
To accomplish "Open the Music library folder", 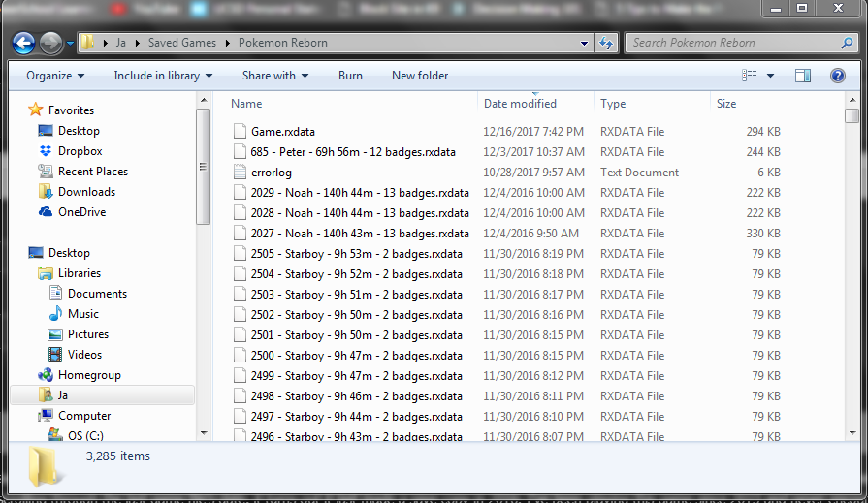I will pyautogui.click(x=82, y=314).
